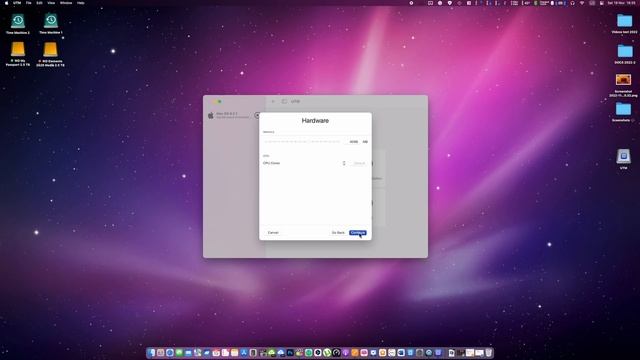The width and height of the screenshot is (640, 360).
Task: Open the UTM app menu
Action: pyautogui.click(x=17, y=3)
